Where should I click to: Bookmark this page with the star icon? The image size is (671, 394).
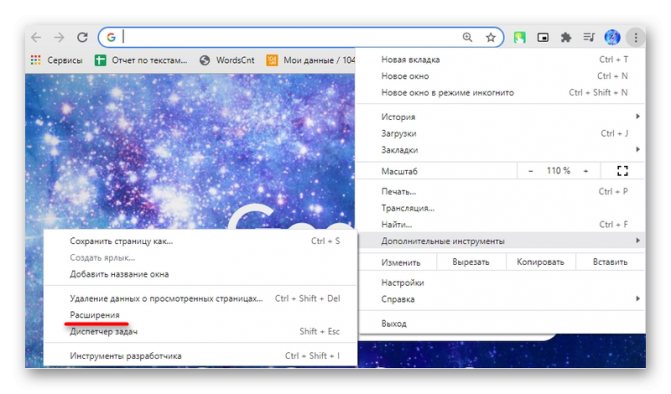point(490,37)
